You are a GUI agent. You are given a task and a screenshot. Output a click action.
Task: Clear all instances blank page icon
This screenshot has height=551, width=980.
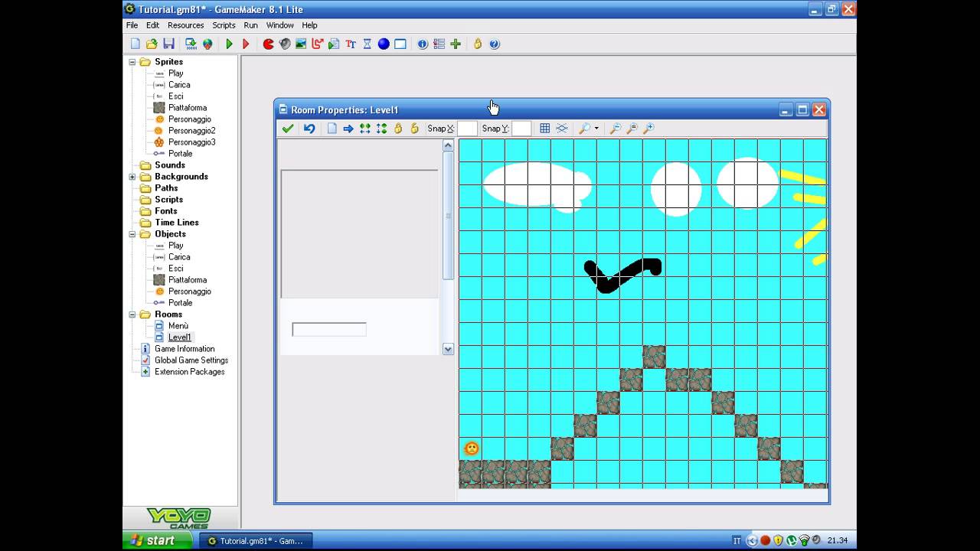click(x=332, y=129)
